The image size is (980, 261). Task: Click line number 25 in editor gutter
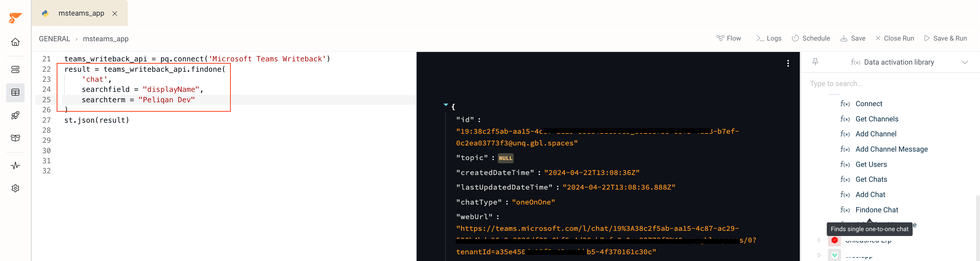46,100
